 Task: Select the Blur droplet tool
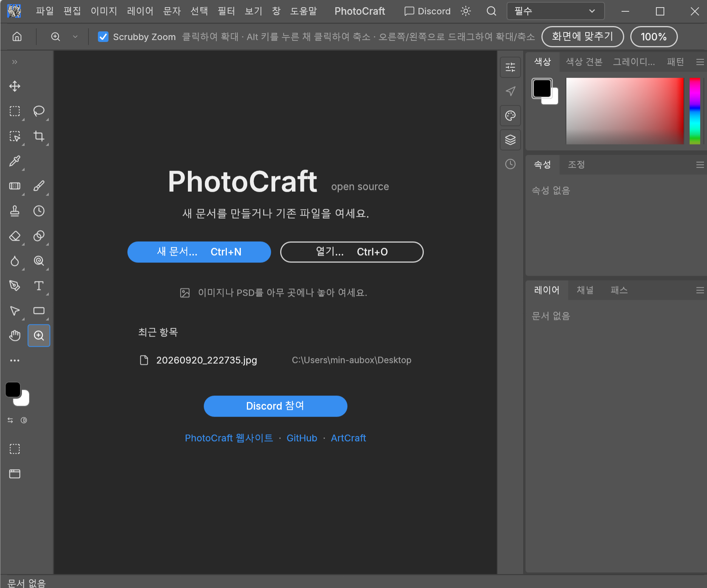tap(15, 261)
